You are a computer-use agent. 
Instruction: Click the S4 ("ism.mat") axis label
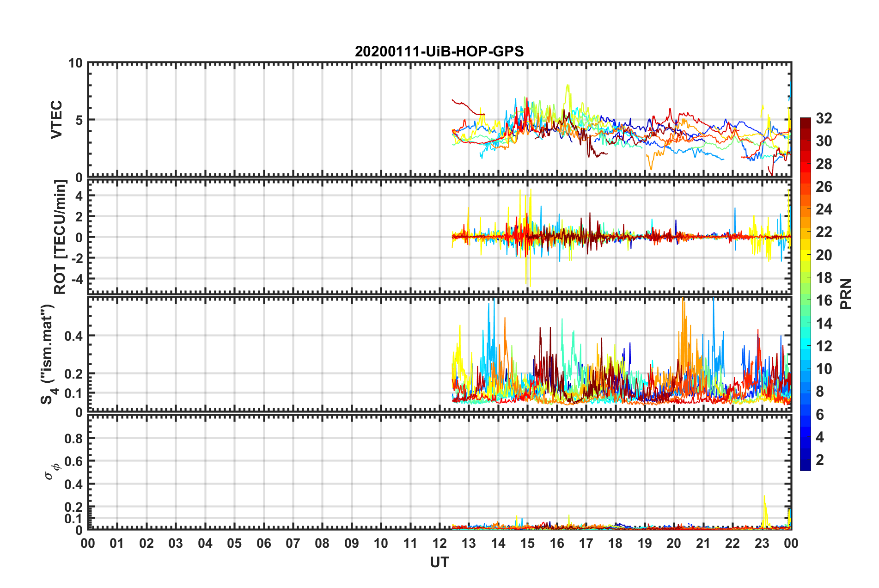point(48,354)
